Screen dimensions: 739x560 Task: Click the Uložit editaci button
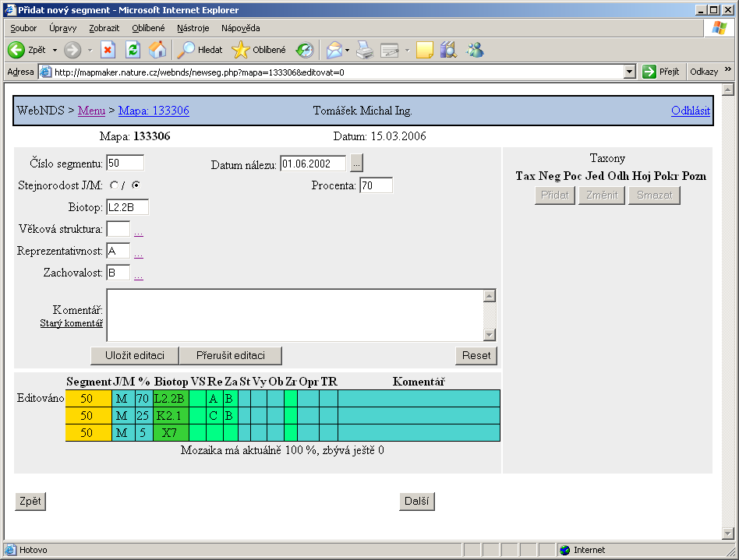[135, 356]
